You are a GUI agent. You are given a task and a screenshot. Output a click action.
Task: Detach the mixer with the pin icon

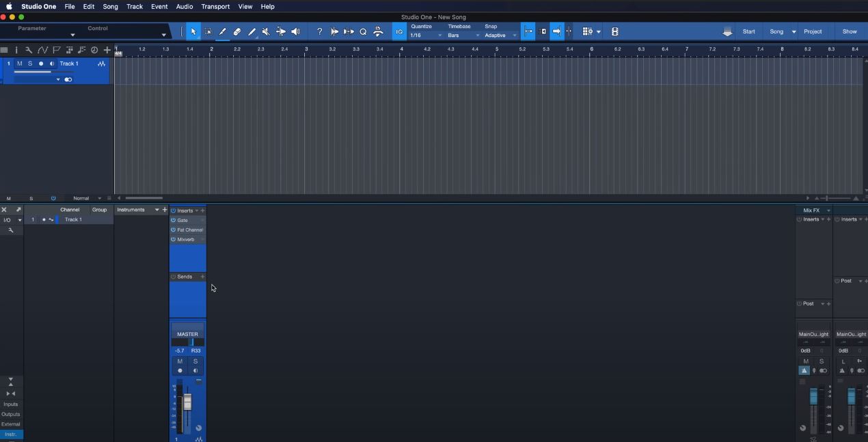click(18, 210)
